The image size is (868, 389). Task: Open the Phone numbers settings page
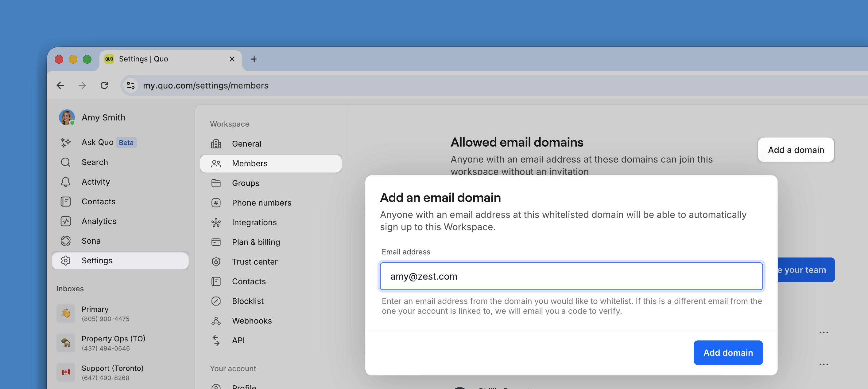point(271,203)
